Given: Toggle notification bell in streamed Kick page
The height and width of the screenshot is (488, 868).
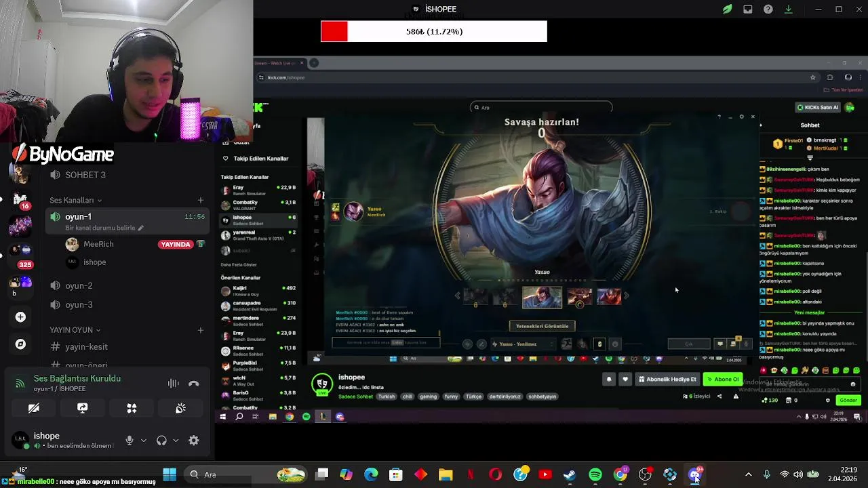Looking at the screenshot, I should coord(609,380).
